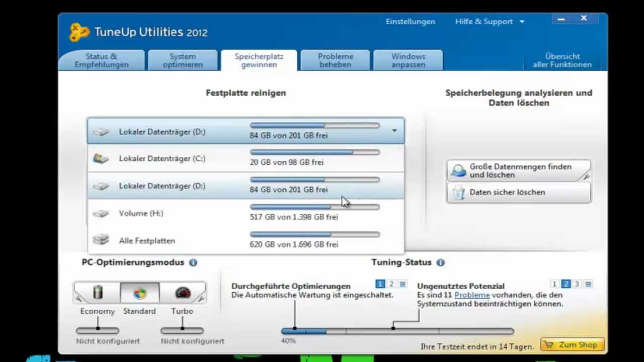Screen dimensions: 644x362
Task: Open Hilfe & Support dropdown menu
Action: [x=490, y=22]
